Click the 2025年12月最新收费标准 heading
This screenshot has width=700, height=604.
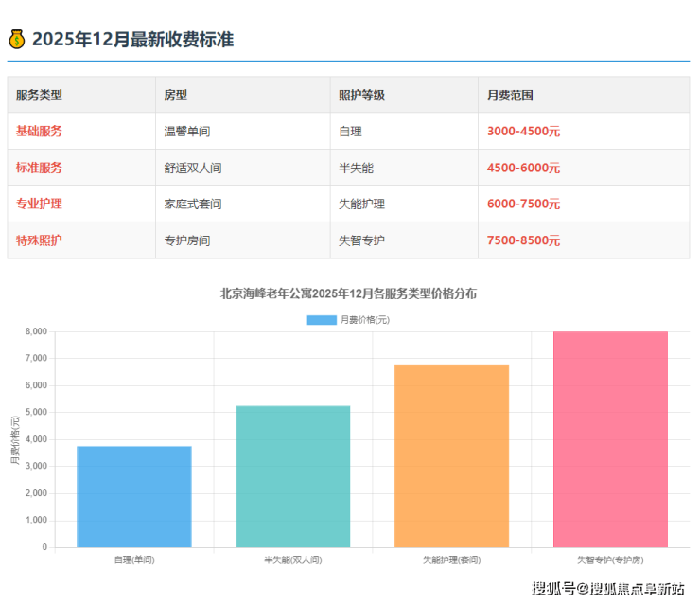pyautogui.click(x=132, y=40)
